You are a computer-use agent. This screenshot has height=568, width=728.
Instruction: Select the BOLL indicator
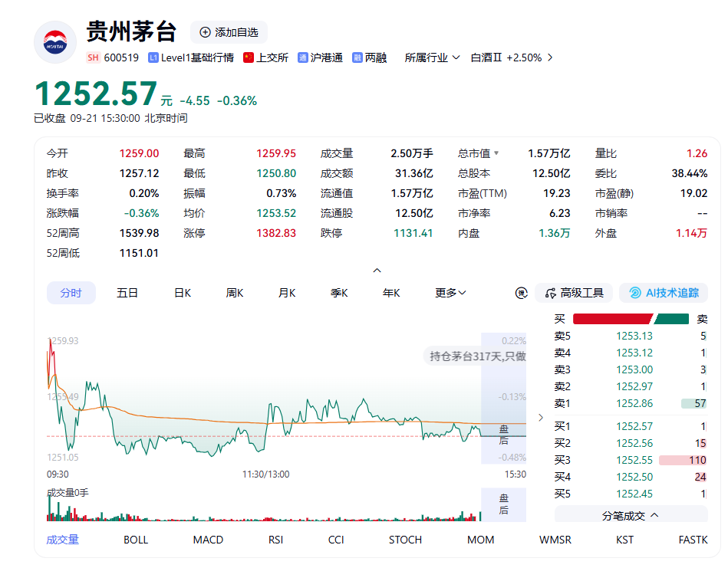click(x=136, y=540)
